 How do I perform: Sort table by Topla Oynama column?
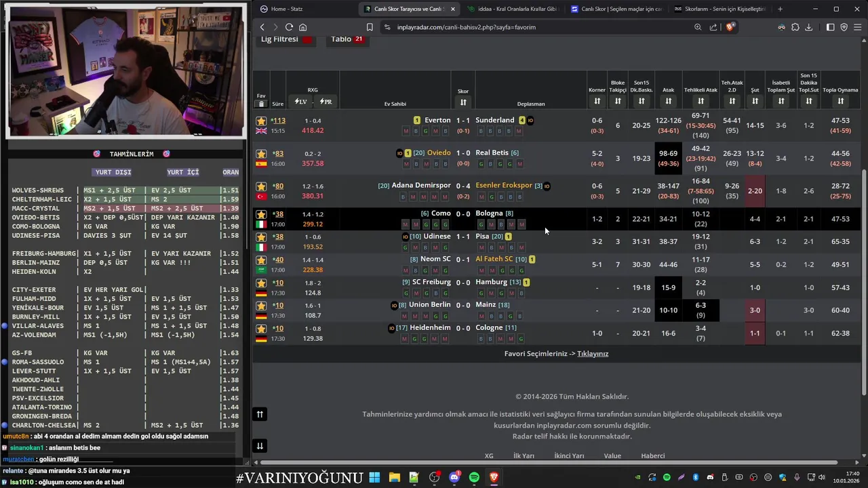(840, 101)
